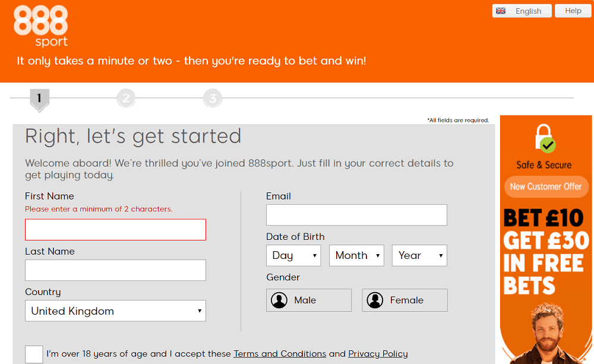Open the Country dropdown

(x=116, y=311)
